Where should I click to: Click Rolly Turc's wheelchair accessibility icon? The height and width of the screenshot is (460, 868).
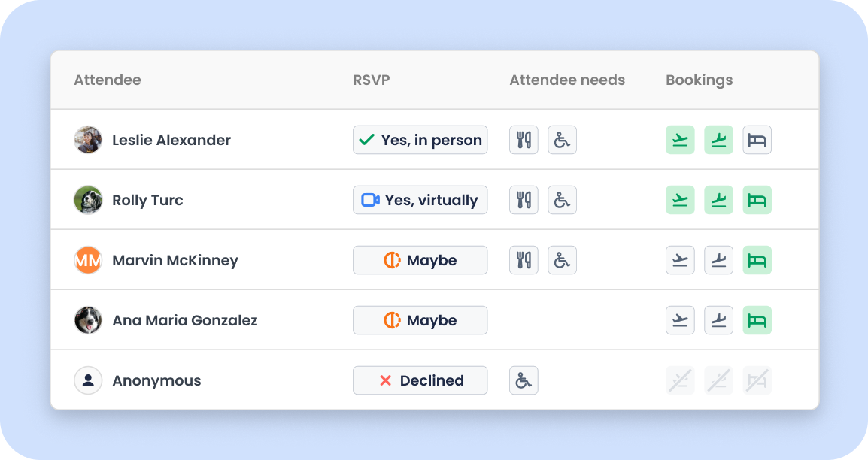point(562,200)
